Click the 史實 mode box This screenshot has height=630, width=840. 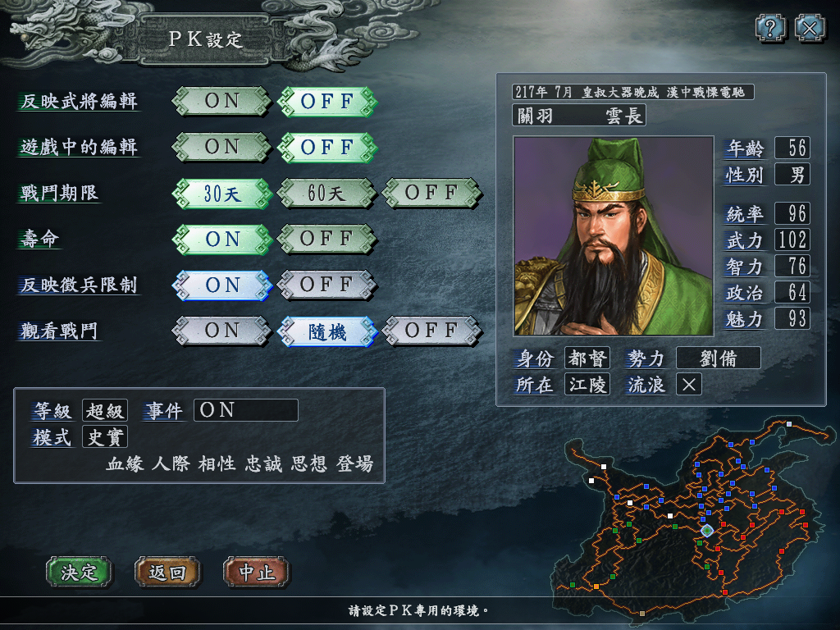pyautogui.click(x=105, y=437)
